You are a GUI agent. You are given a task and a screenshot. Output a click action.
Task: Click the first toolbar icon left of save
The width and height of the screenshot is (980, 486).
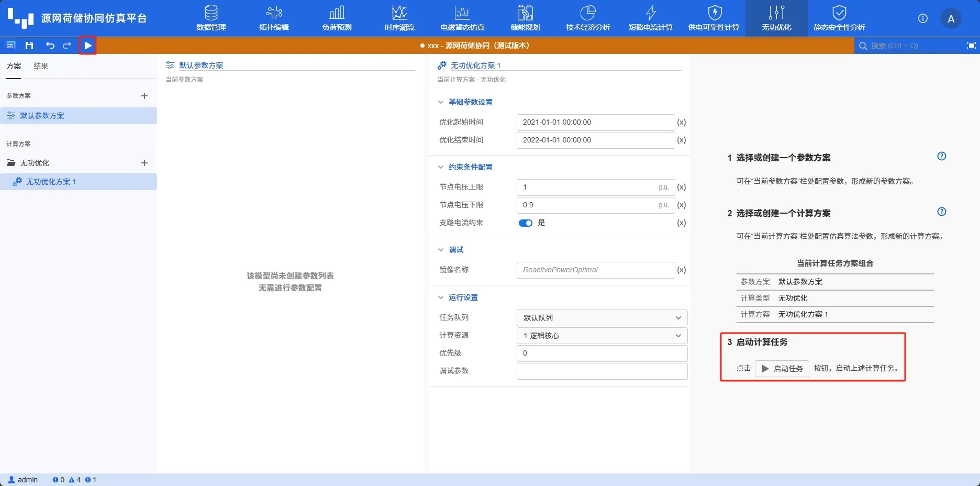click(x=10, y=46)
